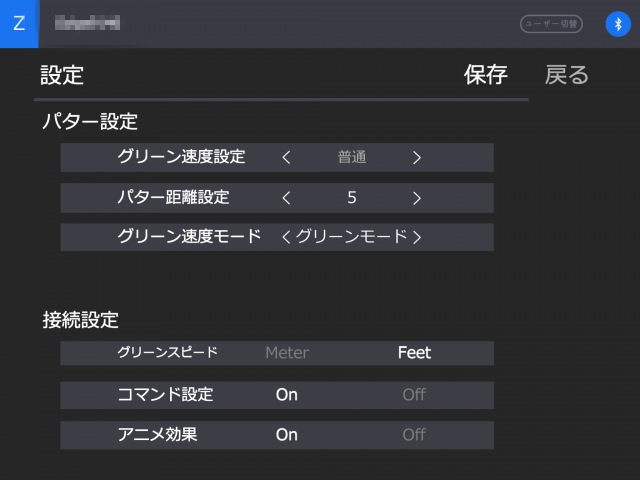
Task: Click the blue Z logo icon
Action: pos(19,24)
